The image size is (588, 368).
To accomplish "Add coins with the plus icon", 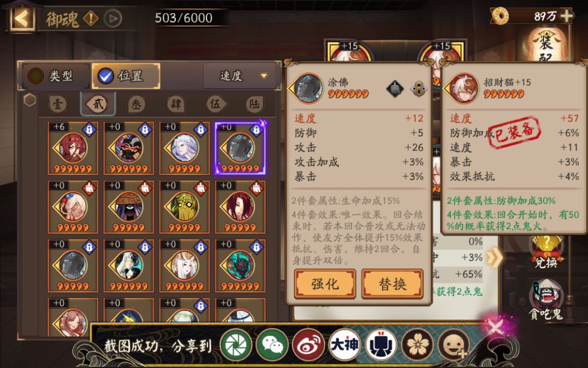I will click(x=566, y=16).
